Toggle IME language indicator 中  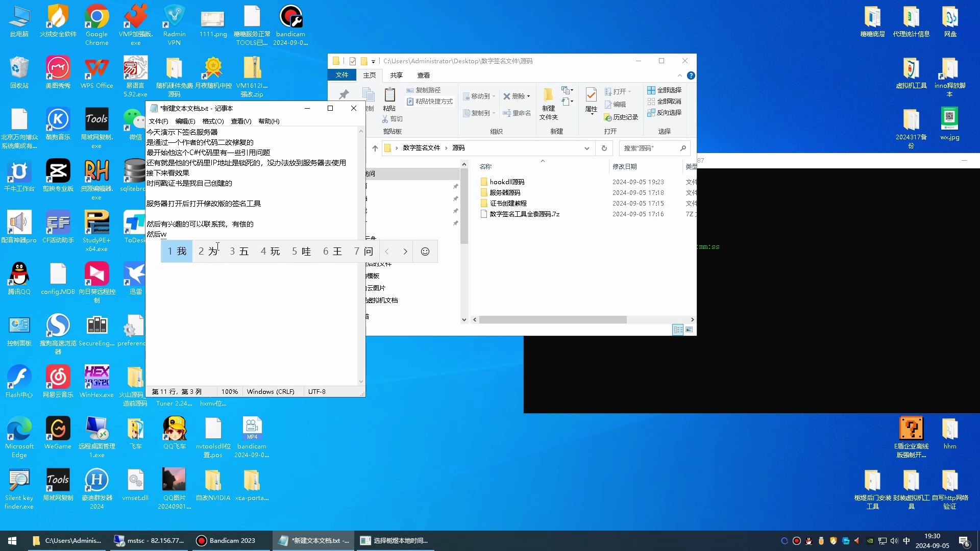tap(906, 541)
